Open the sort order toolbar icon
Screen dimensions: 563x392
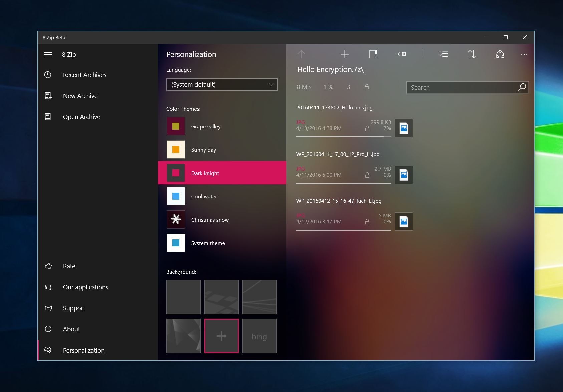point(472,54)
